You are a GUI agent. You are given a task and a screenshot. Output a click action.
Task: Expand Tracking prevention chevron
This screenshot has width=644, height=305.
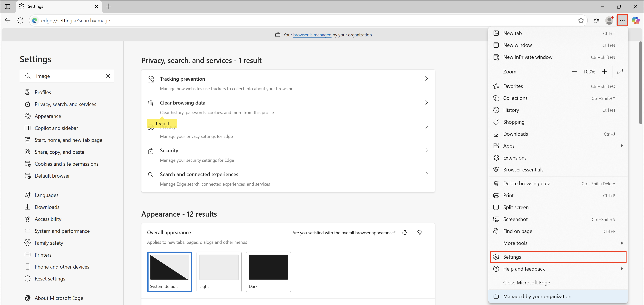[427, 79]
